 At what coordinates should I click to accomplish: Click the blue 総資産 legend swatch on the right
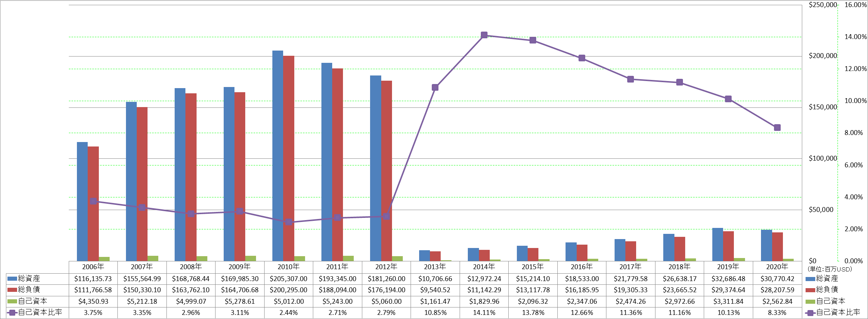click(810, 279)
